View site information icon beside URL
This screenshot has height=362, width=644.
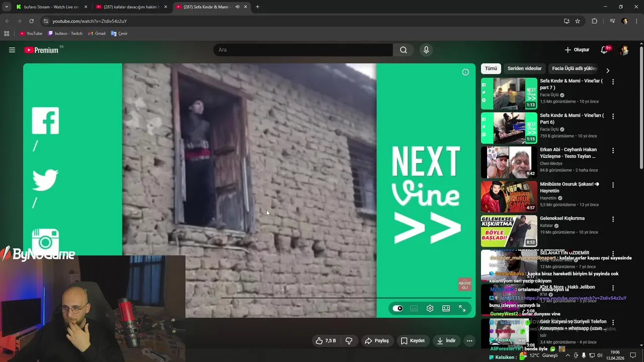[x=46, y=21]
